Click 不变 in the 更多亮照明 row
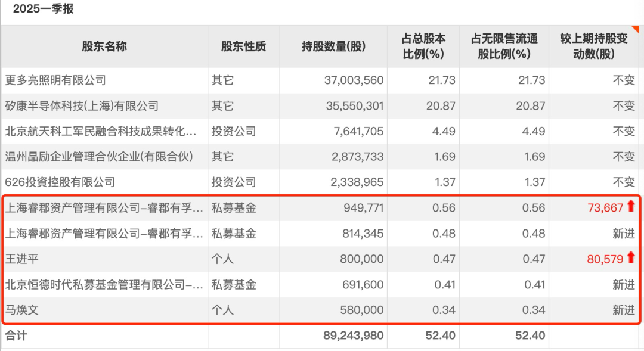The image size is (644, 351). (x=624, y=80)
